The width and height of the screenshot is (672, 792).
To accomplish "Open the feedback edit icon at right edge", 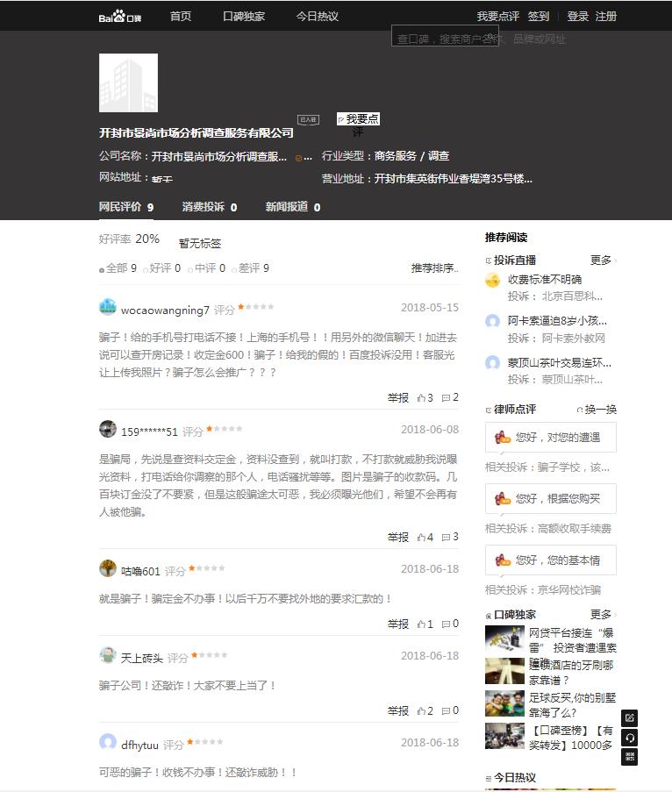I will click(630, 717).
